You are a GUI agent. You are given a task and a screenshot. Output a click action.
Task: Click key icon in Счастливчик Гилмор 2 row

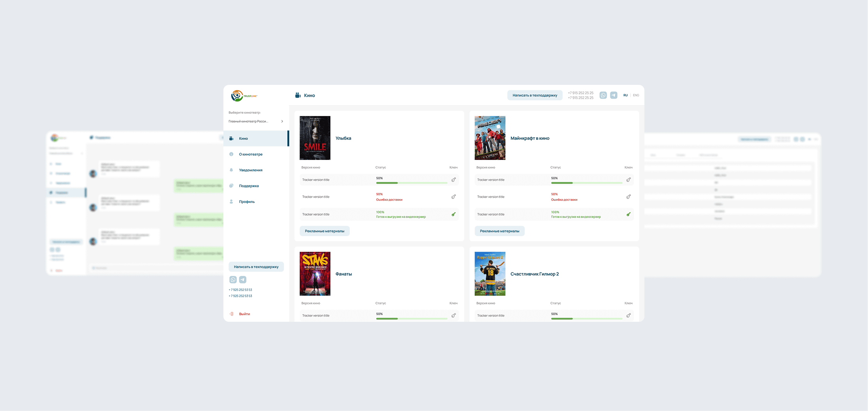[628, 315]
